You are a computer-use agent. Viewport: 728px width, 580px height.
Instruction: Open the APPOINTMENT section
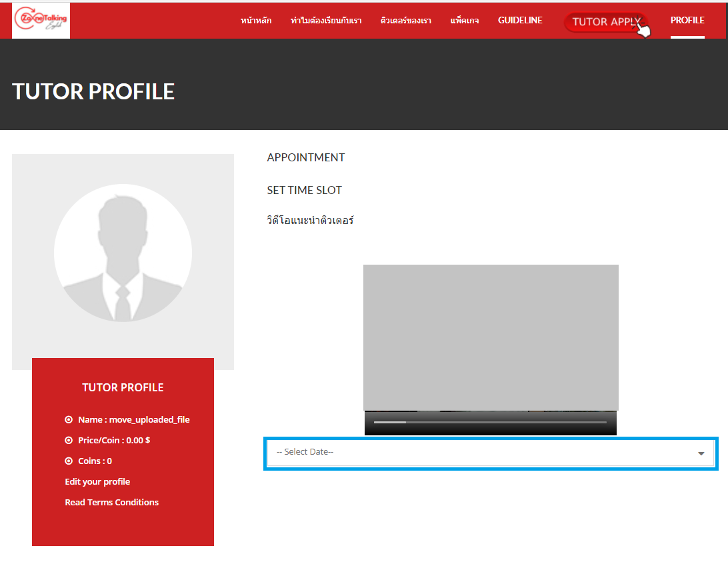coord(305,157)
